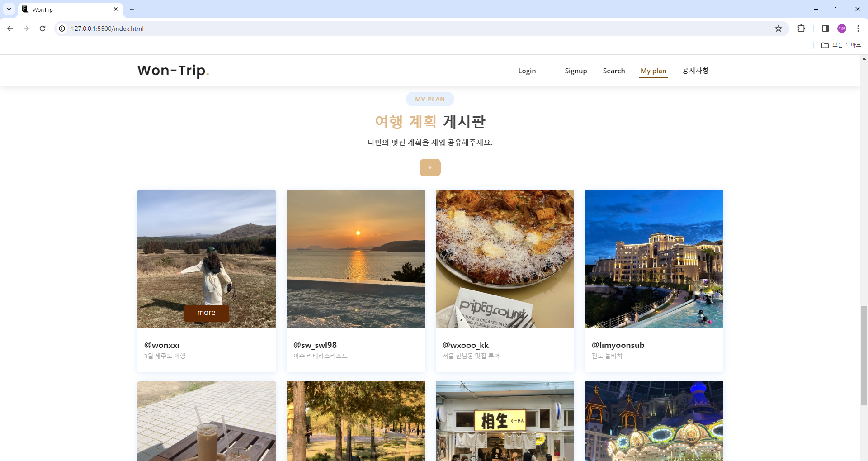This screenshot has width=868, height=461.
Task: Select the WonTrip browser tab
Action: coord(70,9)
